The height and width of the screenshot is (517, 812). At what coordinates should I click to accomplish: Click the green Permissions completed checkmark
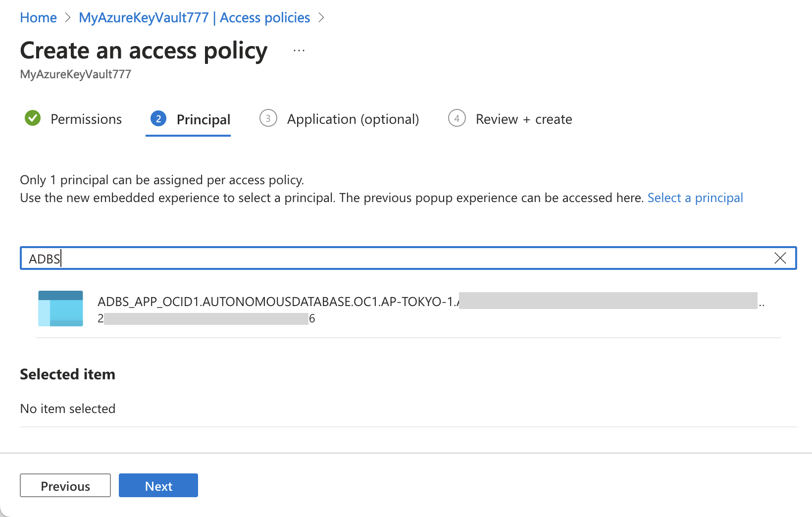tap(33, 118)
